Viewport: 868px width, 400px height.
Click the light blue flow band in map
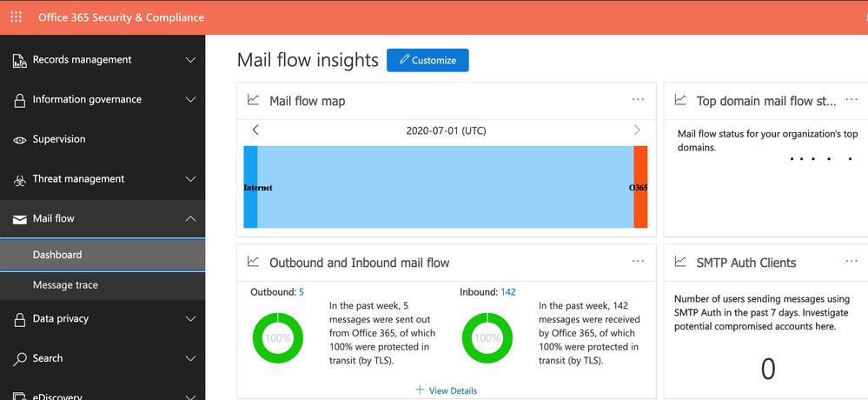[x=446, y=187]
